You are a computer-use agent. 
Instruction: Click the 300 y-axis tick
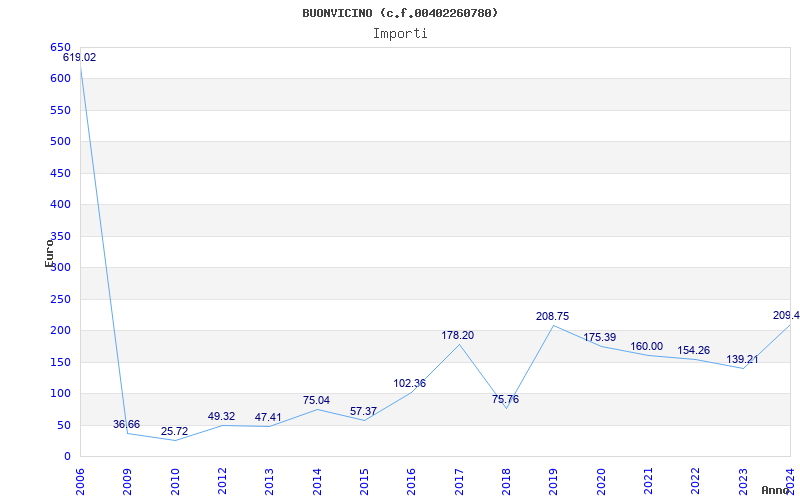(x=60, y=267)
